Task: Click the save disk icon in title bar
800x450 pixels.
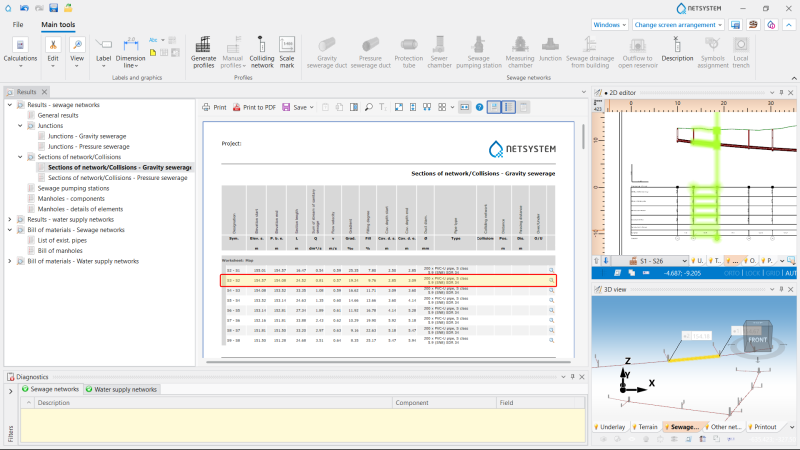Action: pyautogui.click(x=54, y=8)
